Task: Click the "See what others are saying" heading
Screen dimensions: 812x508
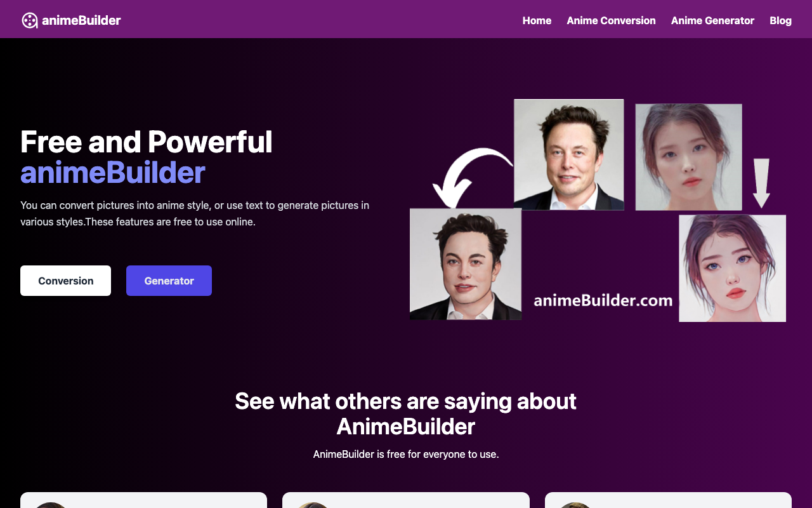Action: (x=406, y=413)
